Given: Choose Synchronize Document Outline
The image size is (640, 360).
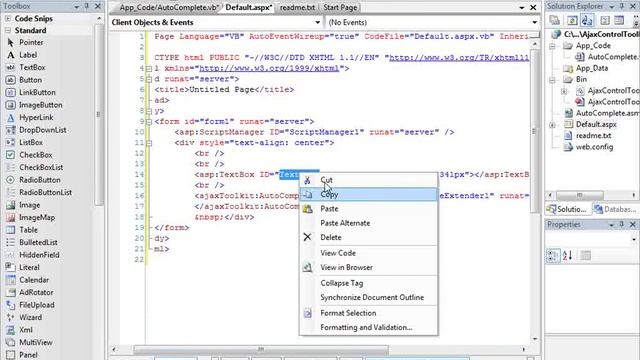Looking at the screenshot, I should pyautogui.click(x=369, y=298).
